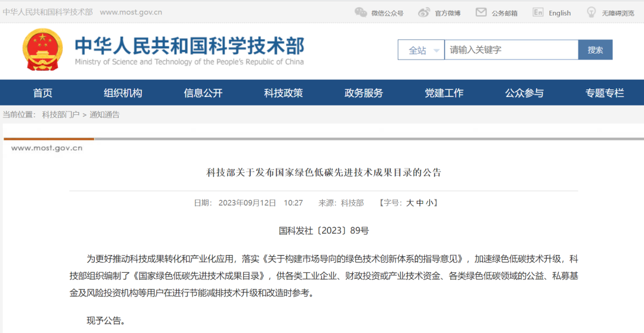Click the announcement title 科技部关于发布国家绿色低碳先进技术成果目录的公告
Viewport: 644px width, 333px height.
pyautogui.click(x=323, y=173)
